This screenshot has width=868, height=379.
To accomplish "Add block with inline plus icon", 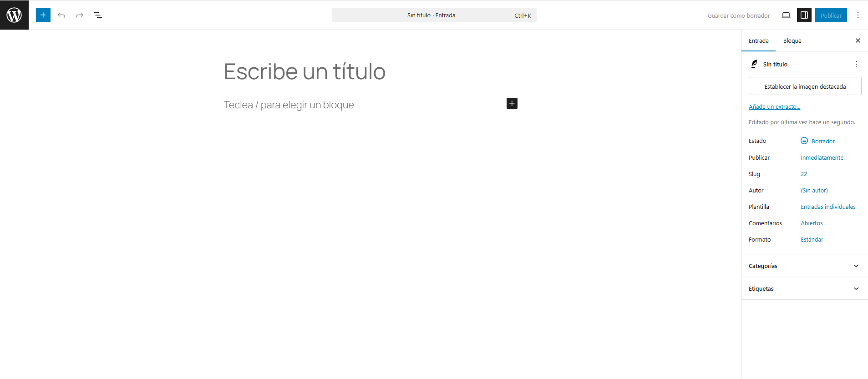I will click(x=512, y=103).
